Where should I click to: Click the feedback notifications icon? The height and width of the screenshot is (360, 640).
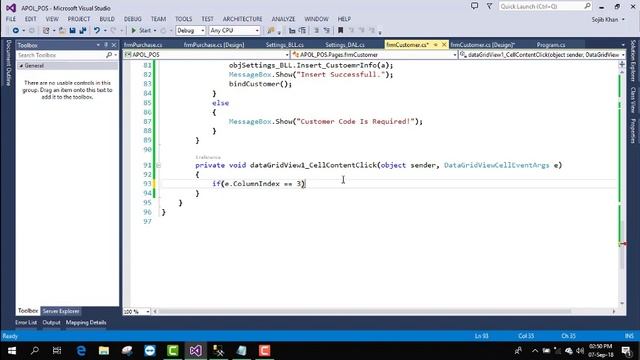click(x=474, y=6)
